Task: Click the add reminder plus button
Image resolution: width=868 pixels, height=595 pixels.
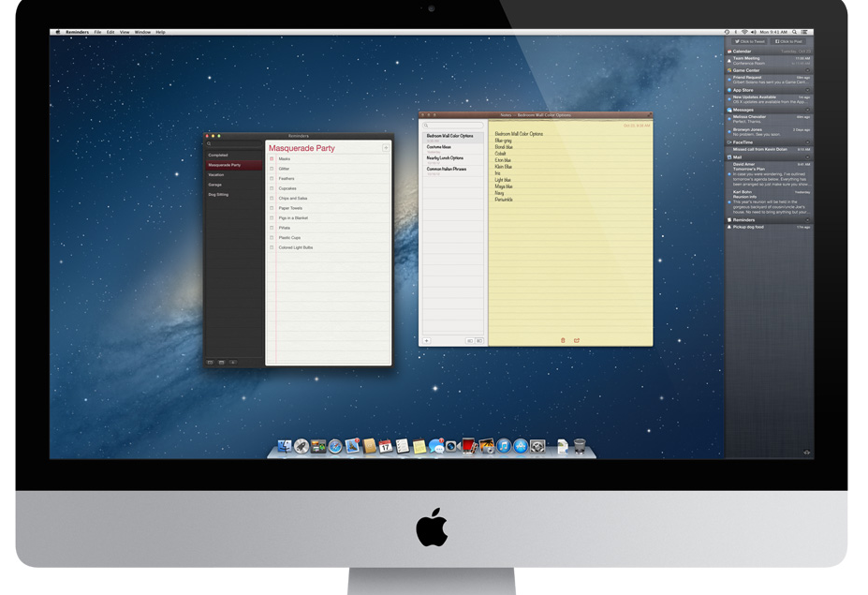Action: pyautogui.click(x=386, y=148)
